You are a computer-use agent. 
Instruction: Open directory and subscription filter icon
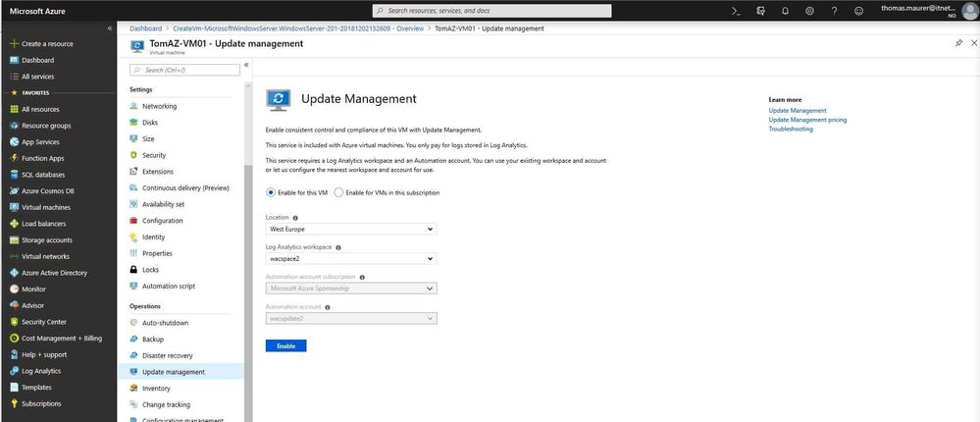pyautogui.click(x=760, y=11)
